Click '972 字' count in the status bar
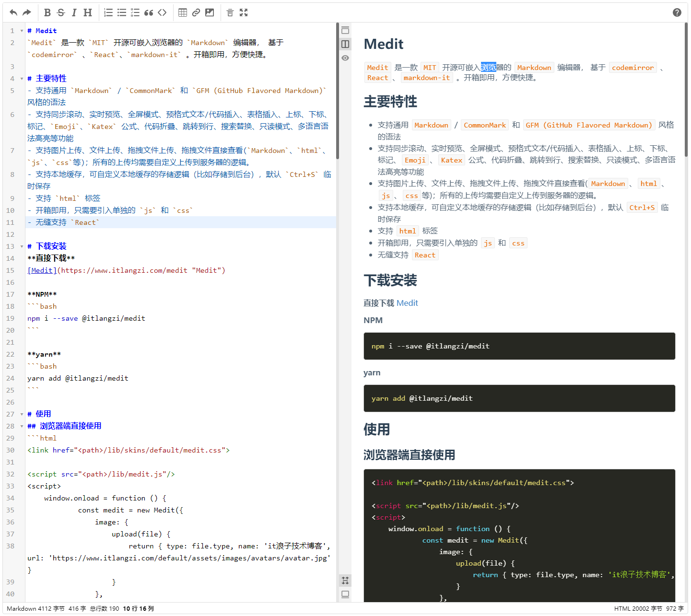This screenshot has height=616, width=691. [675, 608]
